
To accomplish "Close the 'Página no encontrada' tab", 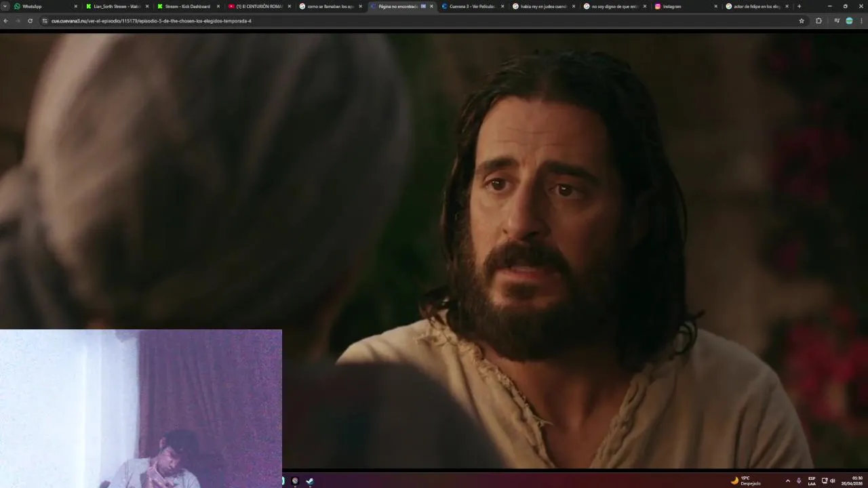I will (x=431, y=6).
